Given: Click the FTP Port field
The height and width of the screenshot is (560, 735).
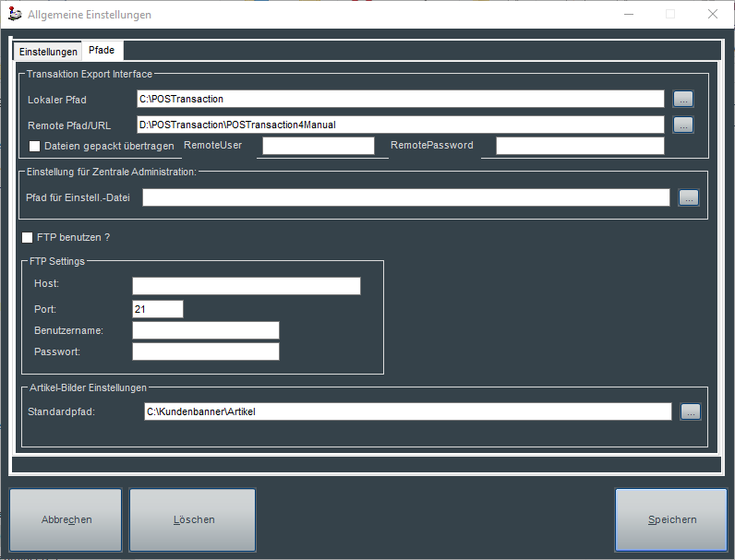Looking at the screenshot, I should (158, 309).
